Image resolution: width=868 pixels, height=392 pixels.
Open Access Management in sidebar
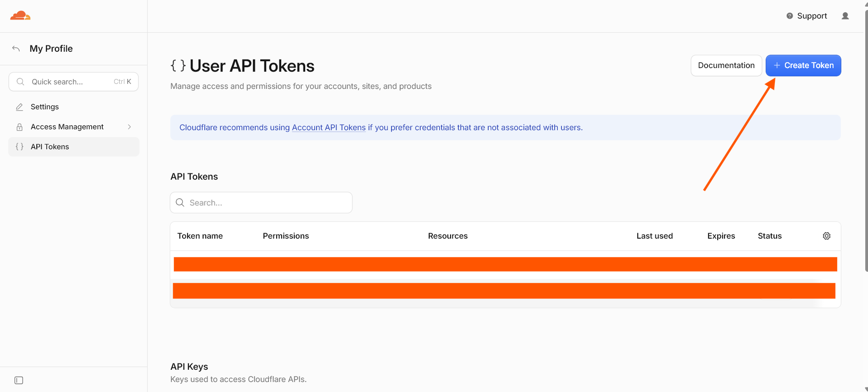click(x=74, y=127)
